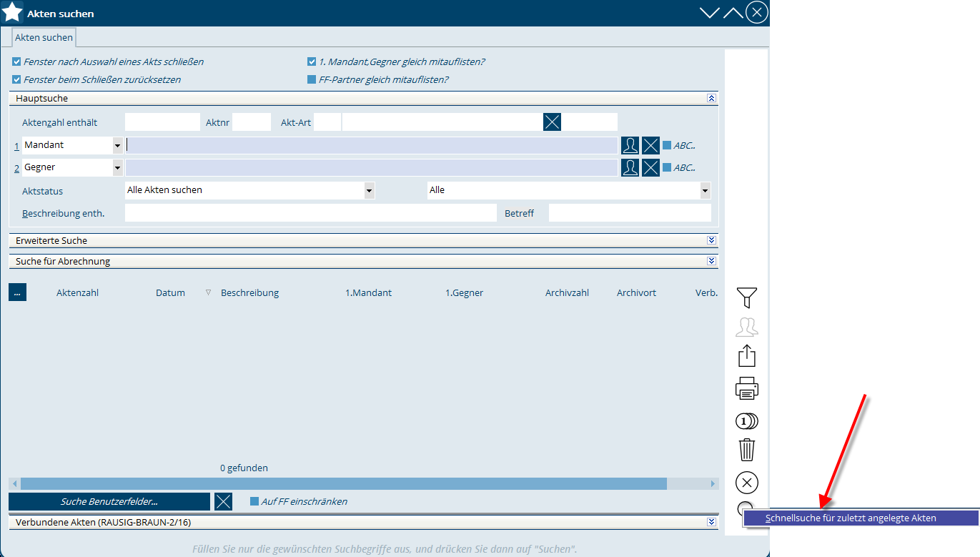The height and width of the screenshot is (557, 980).
Task: Click the printer icon
Action: pos(746,388)
